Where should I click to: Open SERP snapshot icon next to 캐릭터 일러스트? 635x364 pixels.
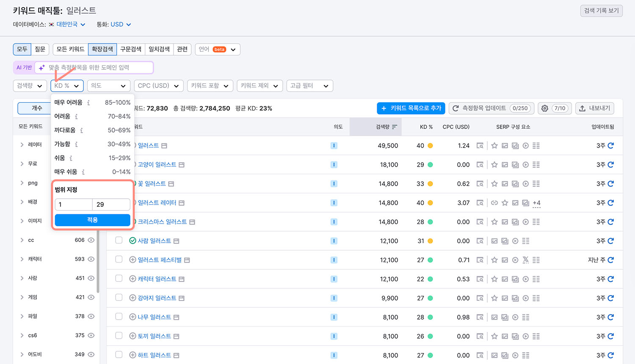[x=182, y=279]
